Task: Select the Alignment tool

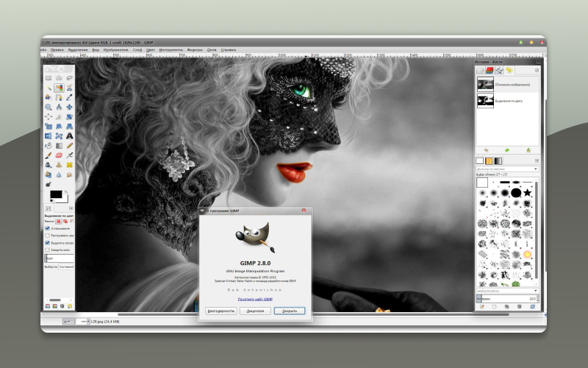Action: (x=49, y=117)
